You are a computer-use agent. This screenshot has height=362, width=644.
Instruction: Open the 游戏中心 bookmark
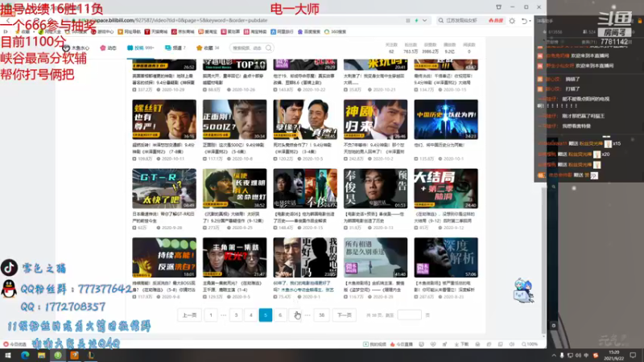[102, 31]
